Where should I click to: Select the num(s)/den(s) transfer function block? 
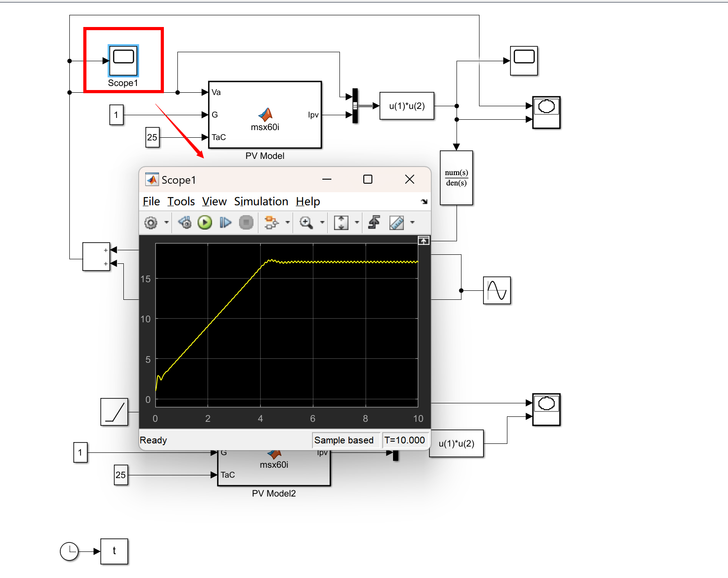tap(457, 178)
